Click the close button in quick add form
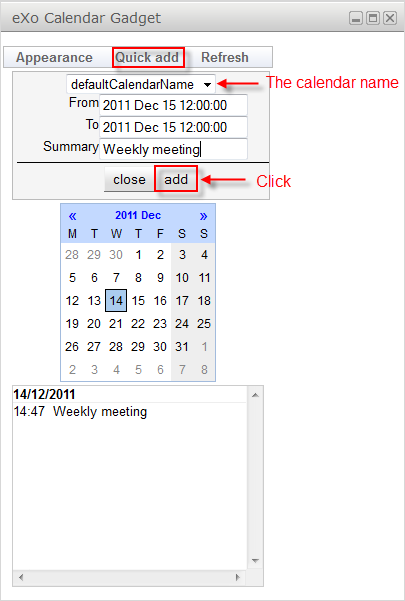 coord(129,179)
